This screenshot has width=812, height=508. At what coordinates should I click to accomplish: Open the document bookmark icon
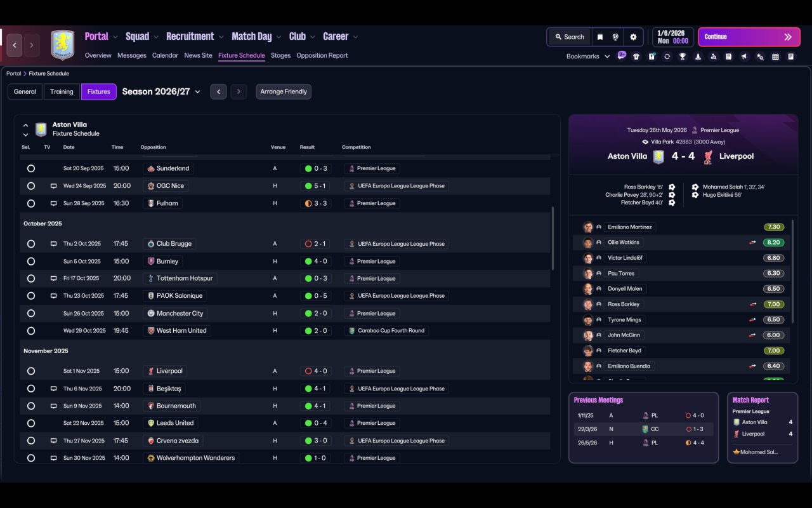click(x=729, y=57)
